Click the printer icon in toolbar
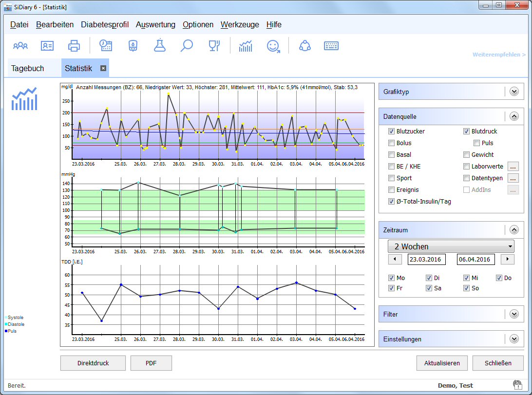Viewport: 532px width, 395px height. click(74, 46)
